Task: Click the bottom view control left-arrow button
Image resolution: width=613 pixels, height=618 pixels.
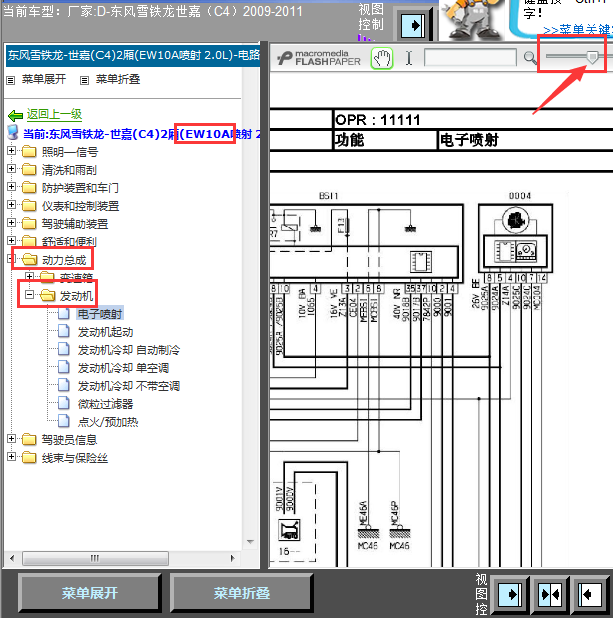Action: pyautogui.click(x=589, y=594)
